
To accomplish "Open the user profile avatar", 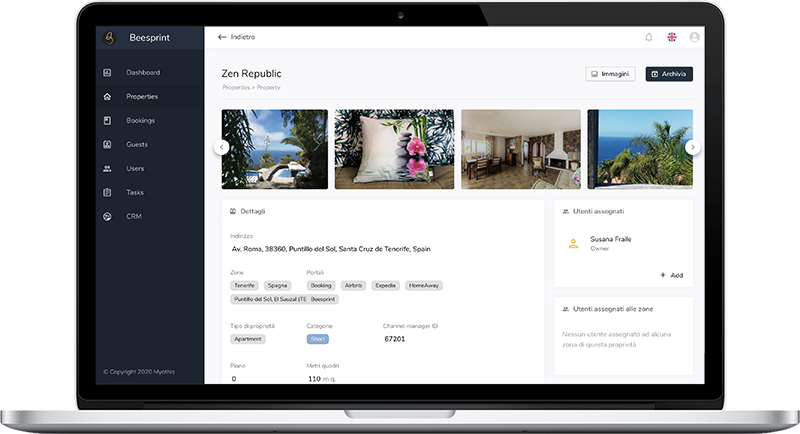I will [694, 37].
